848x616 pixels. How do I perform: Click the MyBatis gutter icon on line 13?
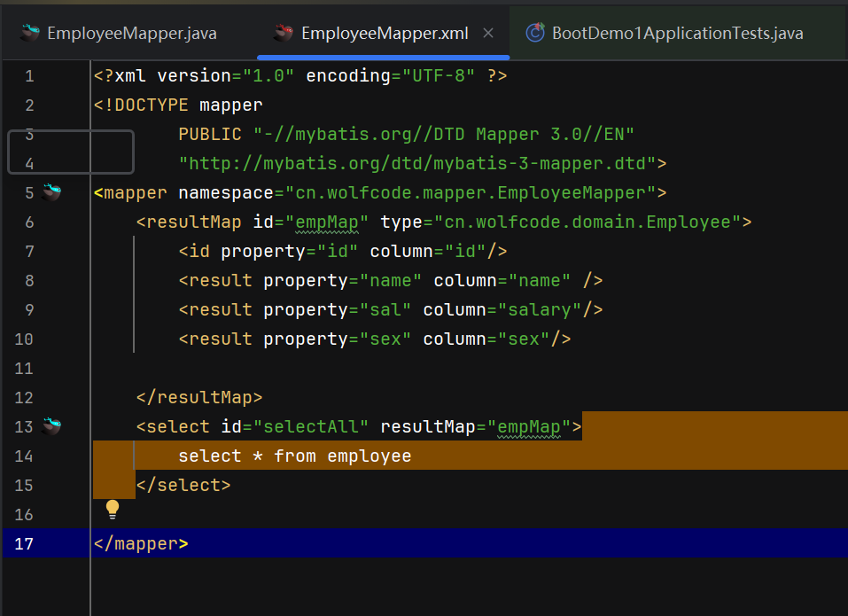[52, 426]
